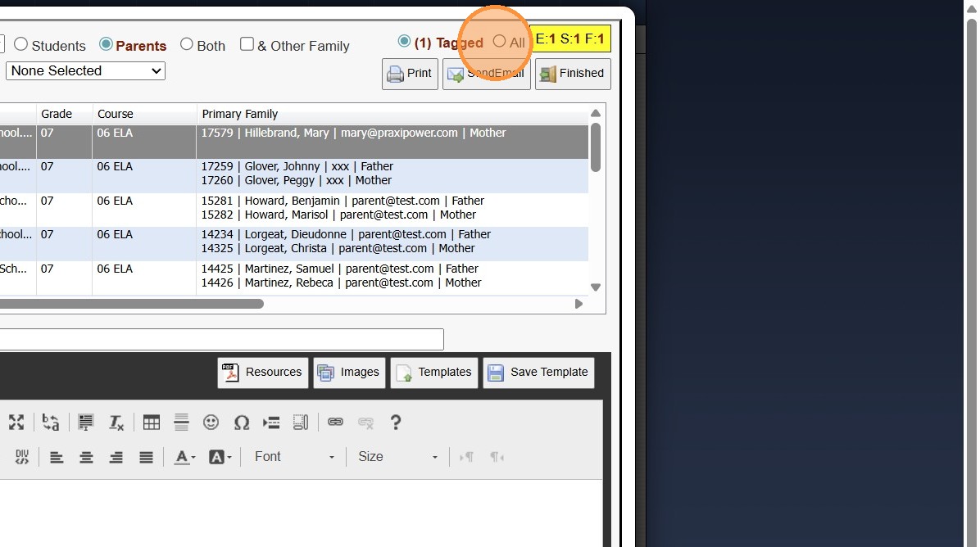Screen dimensions: 980x547
Task: Open the smiley emoticon picker
Action: pyautogui.click(x=211, y=423)
